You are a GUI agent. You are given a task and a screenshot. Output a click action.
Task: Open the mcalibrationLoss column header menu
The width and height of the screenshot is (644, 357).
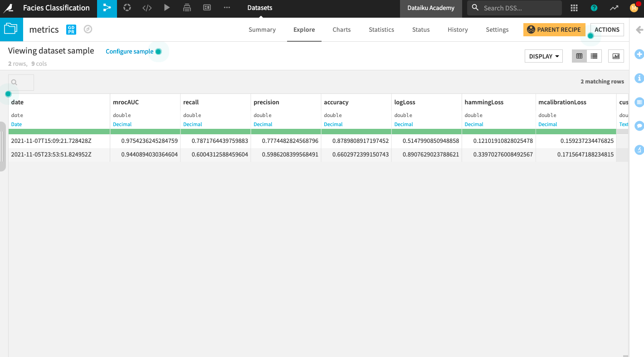(x=562, y=102)
